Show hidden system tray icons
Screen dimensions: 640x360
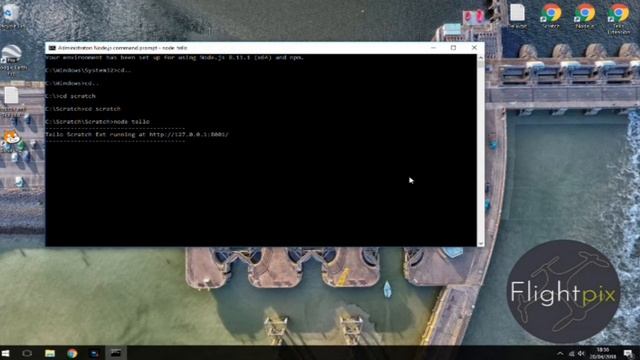[x=560, y=353]
